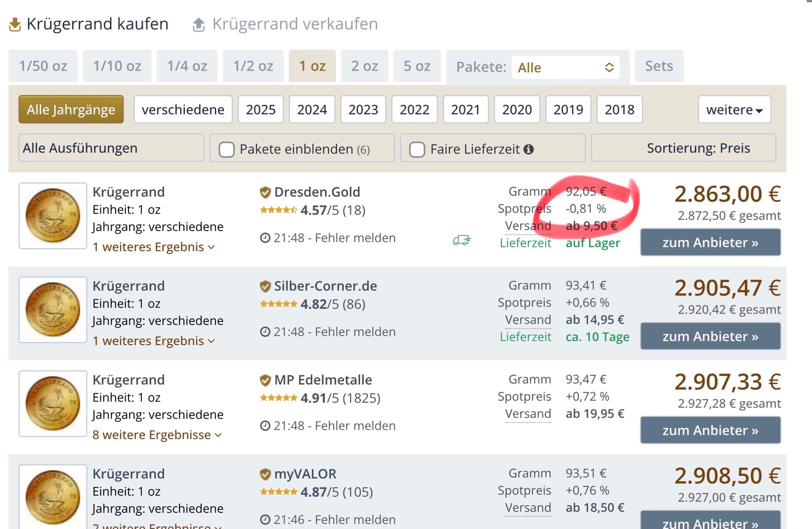Click the delivery truck icon for Dresden.Gold
The height and width of the screenshot is (529, 812).
point(461,240)
